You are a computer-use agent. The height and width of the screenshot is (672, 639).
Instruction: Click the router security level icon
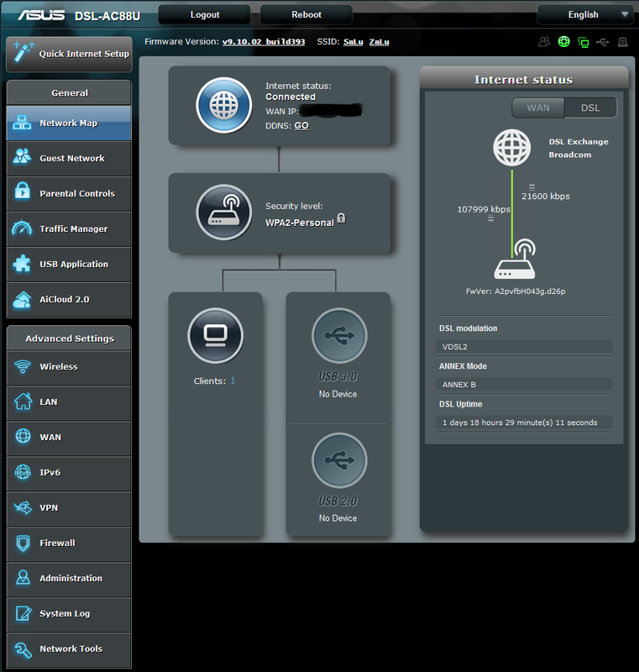click(223, 213)
